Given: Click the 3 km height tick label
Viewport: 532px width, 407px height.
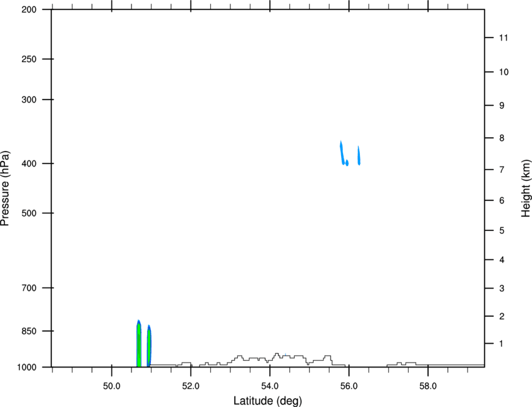Looking at the screenshot, I should tap(502, 289).
